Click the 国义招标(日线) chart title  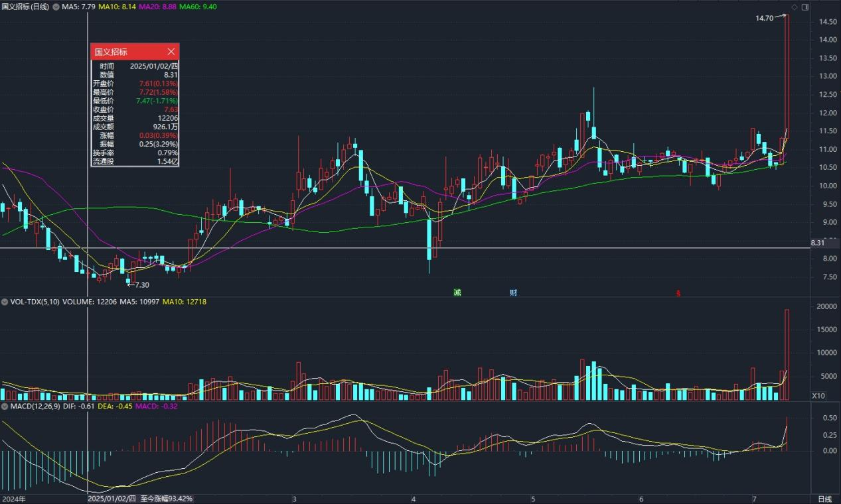25,7
